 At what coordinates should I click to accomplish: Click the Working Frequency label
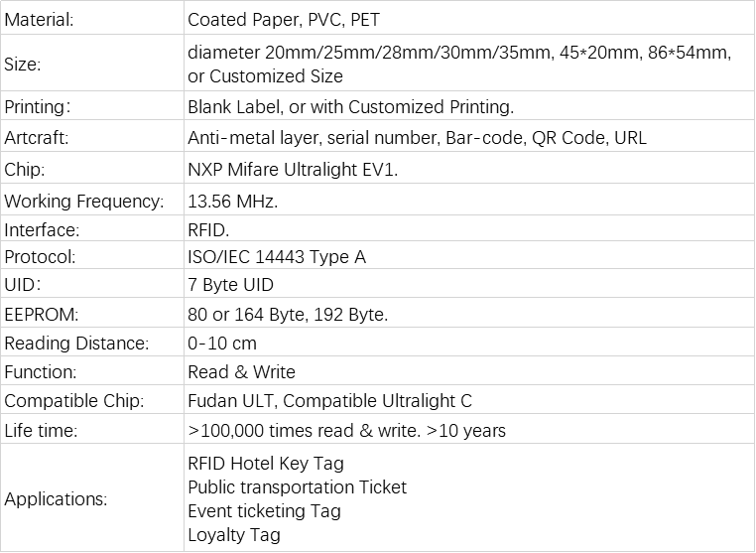click(84, 201)
